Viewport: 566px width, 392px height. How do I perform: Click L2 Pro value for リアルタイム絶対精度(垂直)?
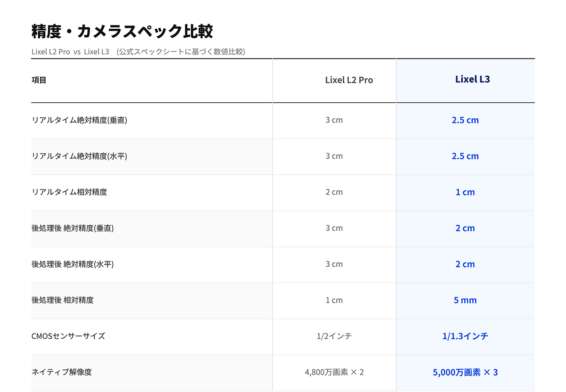point(334,120)
